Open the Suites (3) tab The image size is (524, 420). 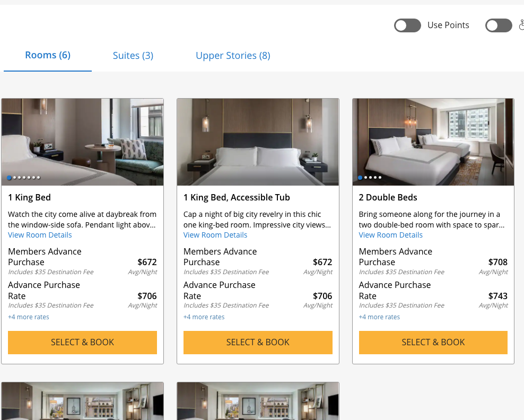(133, 56)
